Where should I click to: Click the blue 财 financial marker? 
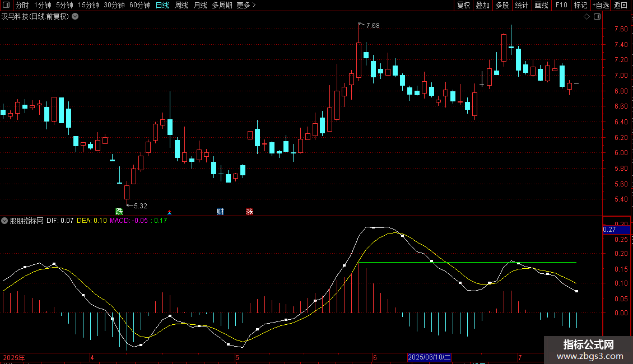[220, 212]
